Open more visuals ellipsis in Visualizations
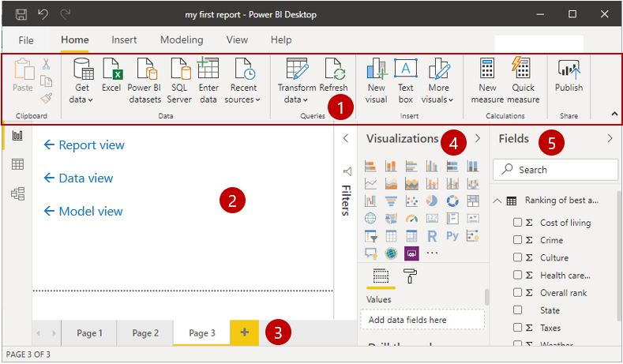 432,253
